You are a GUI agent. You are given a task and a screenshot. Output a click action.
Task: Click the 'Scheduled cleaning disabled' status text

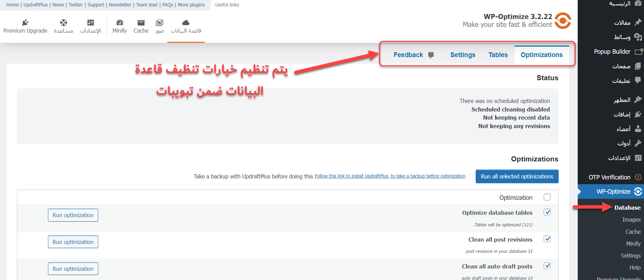[511, 109]
